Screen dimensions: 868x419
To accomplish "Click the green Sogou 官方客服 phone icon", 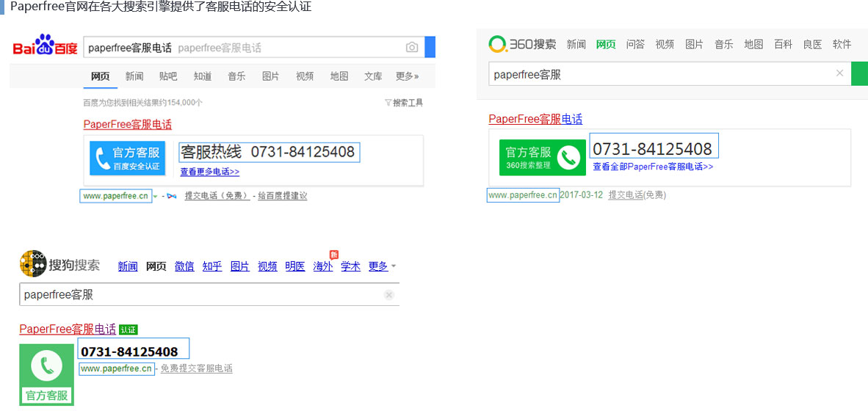I will (46, 375).
